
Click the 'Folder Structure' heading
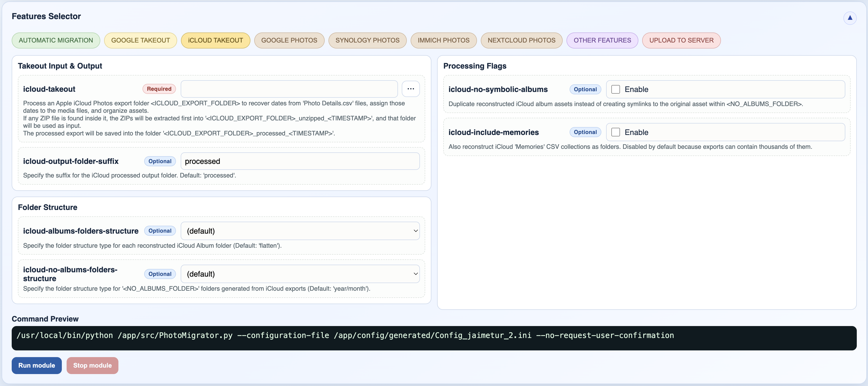point(48,207)
